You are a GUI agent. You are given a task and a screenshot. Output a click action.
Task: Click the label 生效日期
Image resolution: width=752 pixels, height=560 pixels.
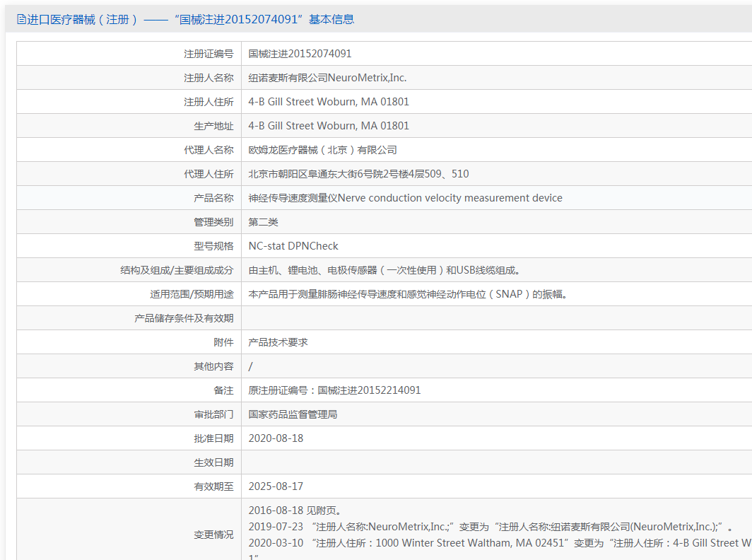click(213, 462)
